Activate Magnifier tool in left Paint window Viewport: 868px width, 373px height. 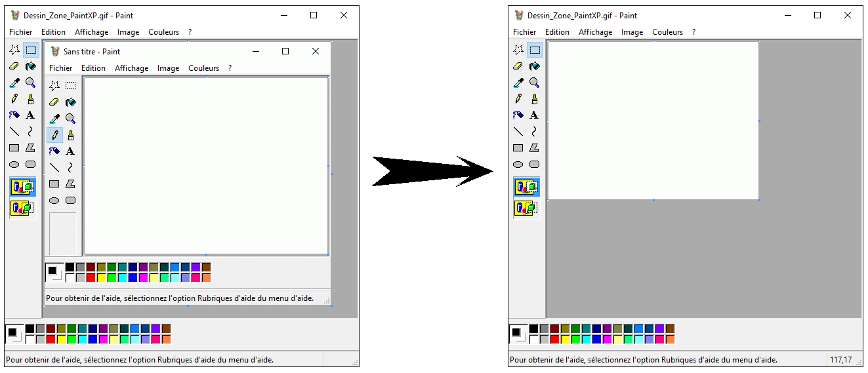pos(30,83)
